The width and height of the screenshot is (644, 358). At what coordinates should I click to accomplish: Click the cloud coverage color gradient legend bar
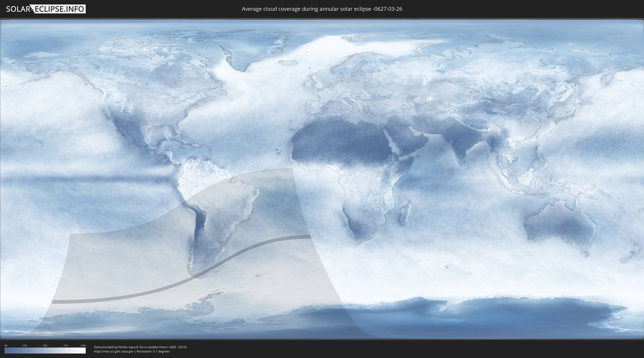pos(45,350)
